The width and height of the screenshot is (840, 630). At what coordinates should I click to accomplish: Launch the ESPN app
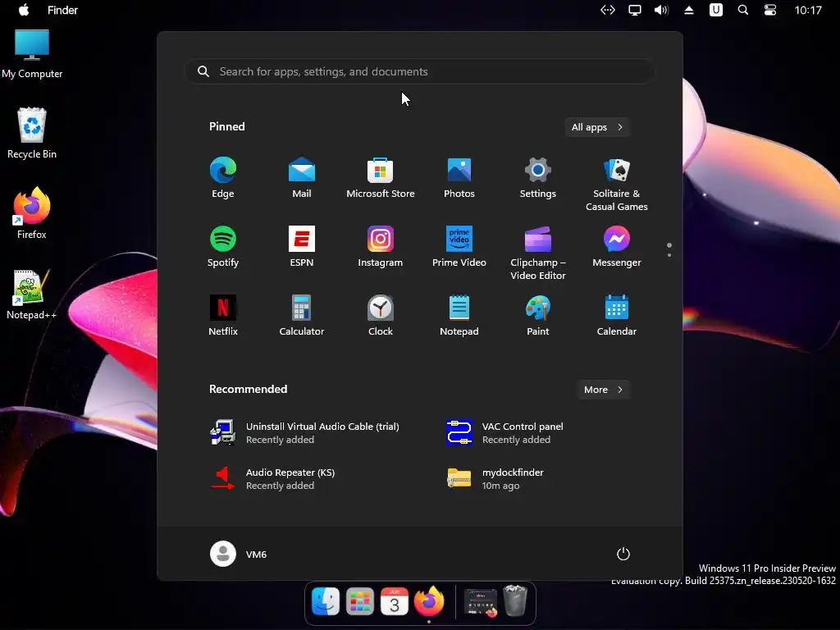click(302, 246)
